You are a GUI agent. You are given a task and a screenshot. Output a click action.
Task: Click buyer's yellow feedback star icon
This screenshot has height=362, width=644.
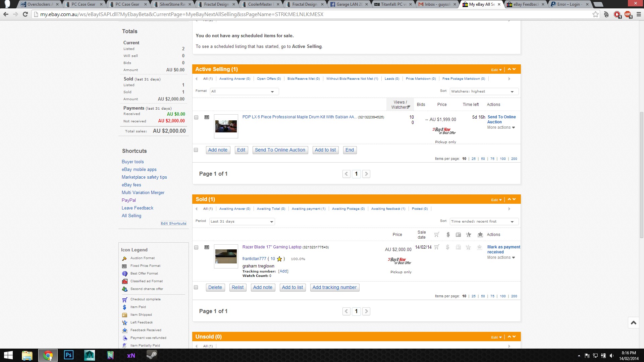coord(279,259)
